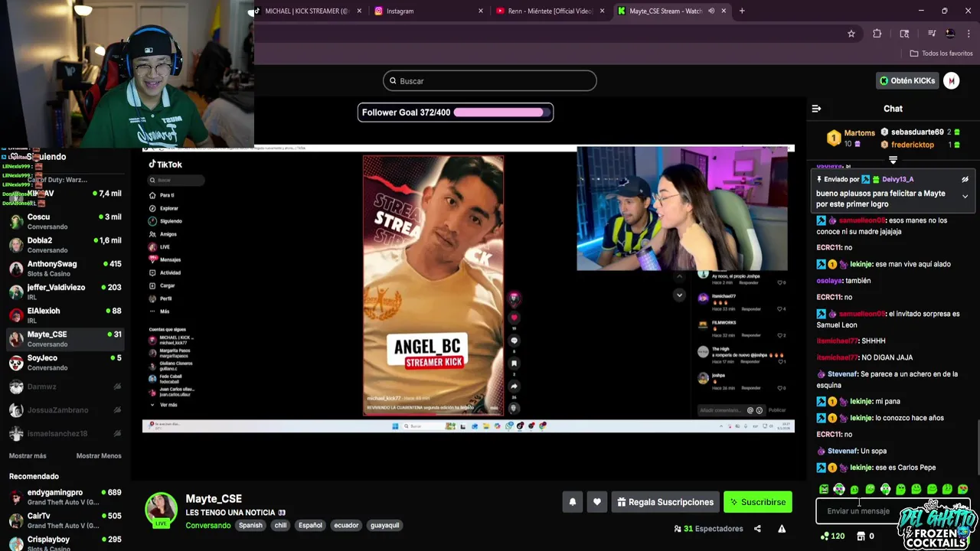Image resolution: width=980 pixels, height=551 pixels.
Task: Click the guayaquil tag
Action: tap(384, 525)
